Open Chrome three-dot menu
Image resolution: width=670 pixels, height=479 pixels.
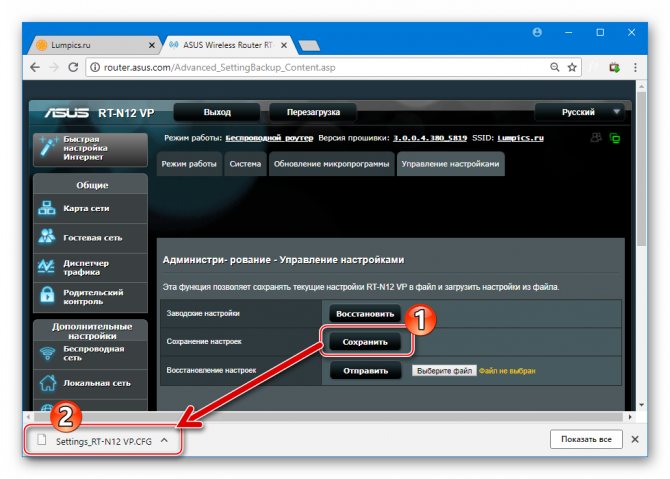[x=635, y=68]
